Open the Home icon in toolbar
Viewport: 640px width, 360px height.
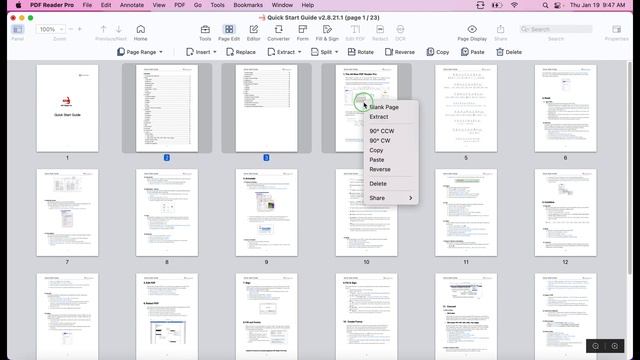(x=140, y=29)
